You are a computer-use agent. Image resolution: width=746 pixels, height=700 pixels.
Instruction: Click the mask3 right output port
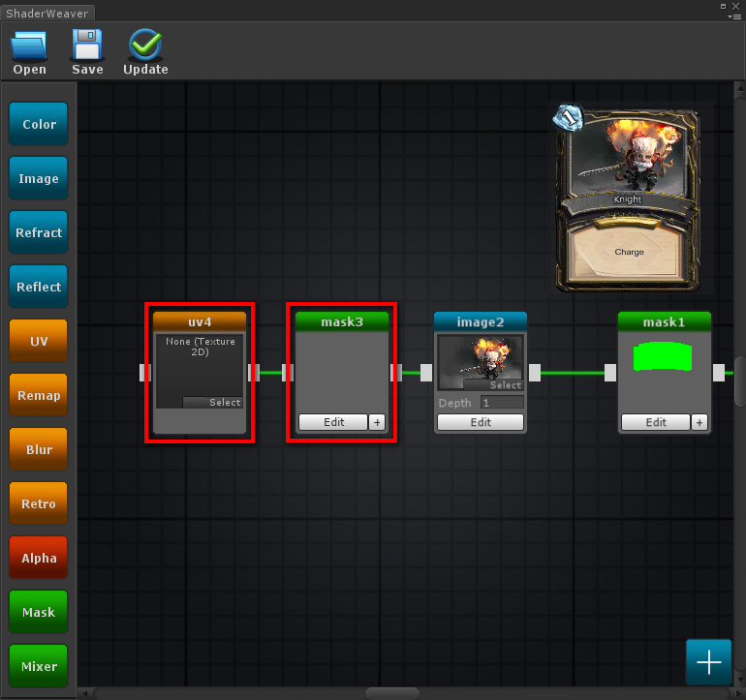click(x=396, y=373)
